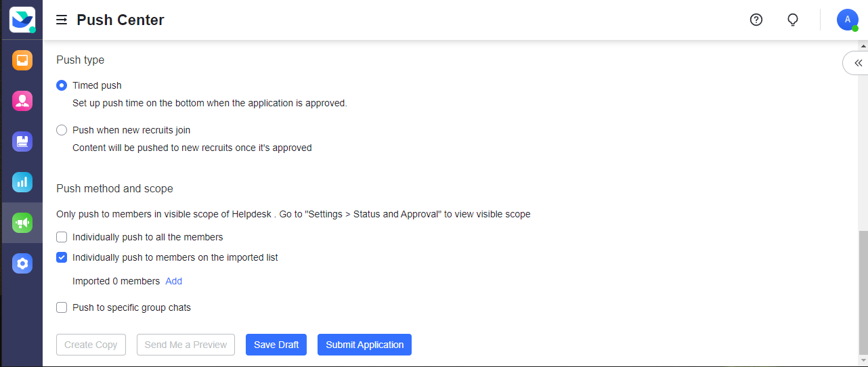This screenshot has width=868, height=367.
Task: Click the Push Center page title
Action: 121,20
